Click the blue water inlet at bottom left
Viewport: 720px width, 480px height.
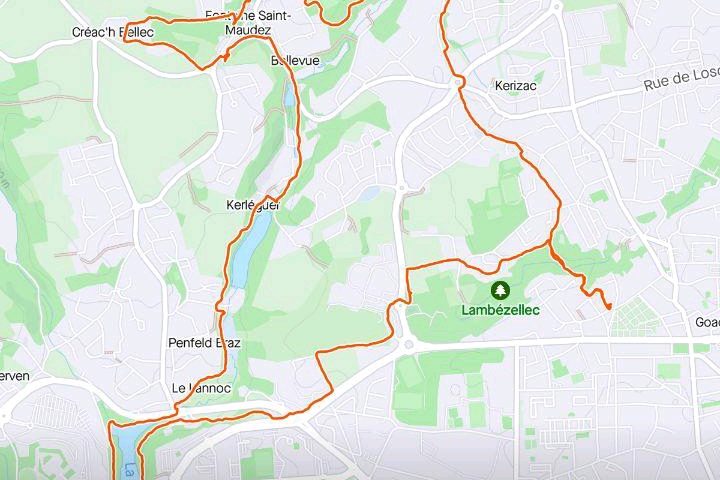[126, 450]
